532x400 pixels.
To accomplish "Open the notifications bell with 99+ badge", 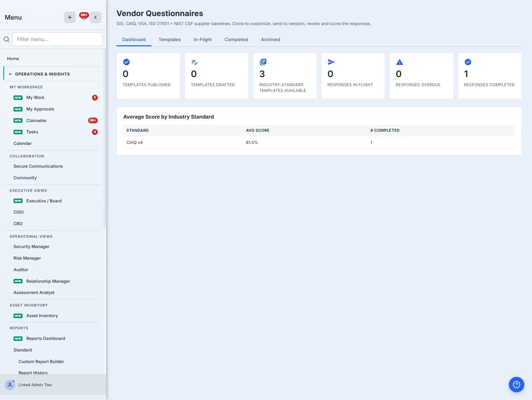I will point(84,17).
